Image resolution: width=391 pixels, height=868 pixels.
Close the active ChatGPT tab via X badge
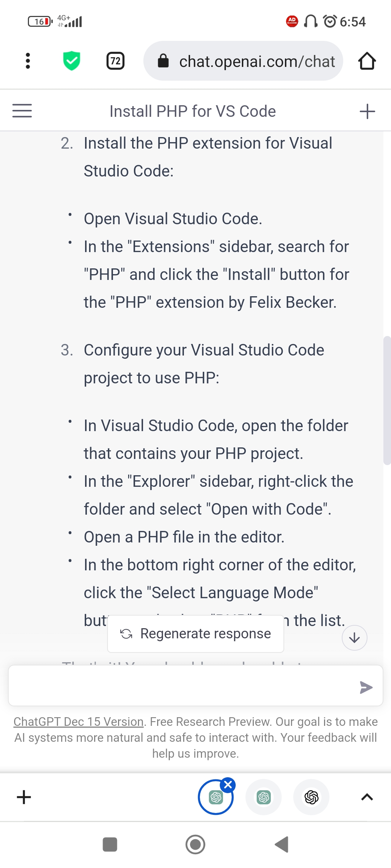pos(228,785)
